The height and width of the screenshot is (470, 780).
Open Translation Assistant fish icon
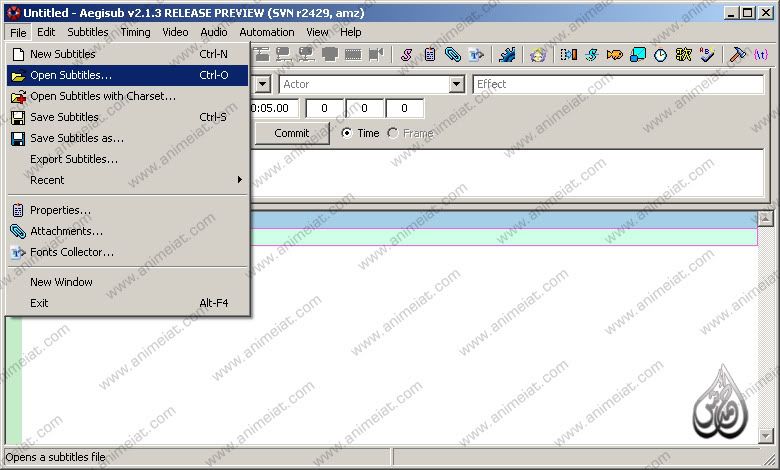pyautogui.click(x=614, y=55)
